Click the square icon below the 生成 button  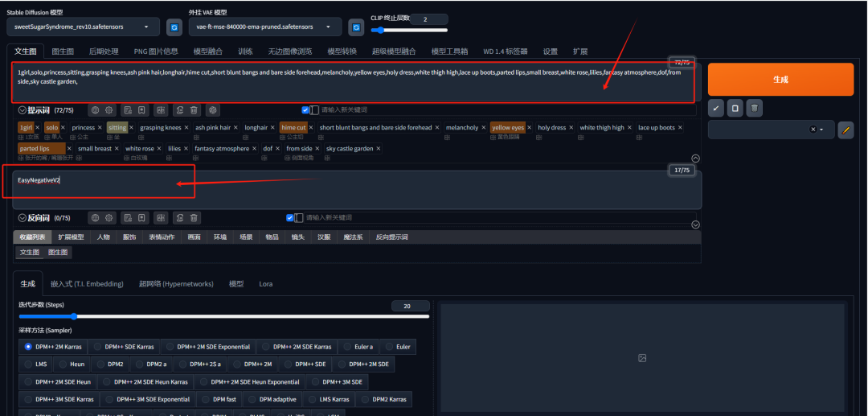point(735,108)
